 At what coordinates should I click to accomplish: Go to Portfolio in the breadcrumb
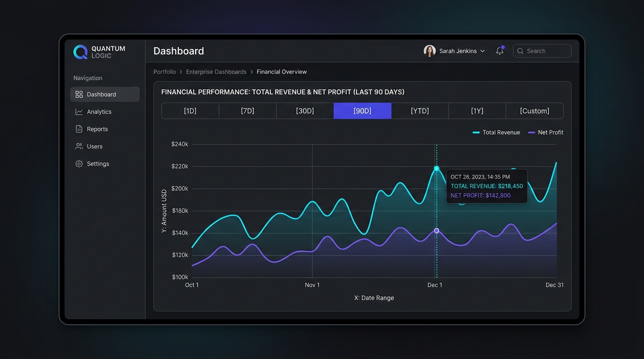165,72
